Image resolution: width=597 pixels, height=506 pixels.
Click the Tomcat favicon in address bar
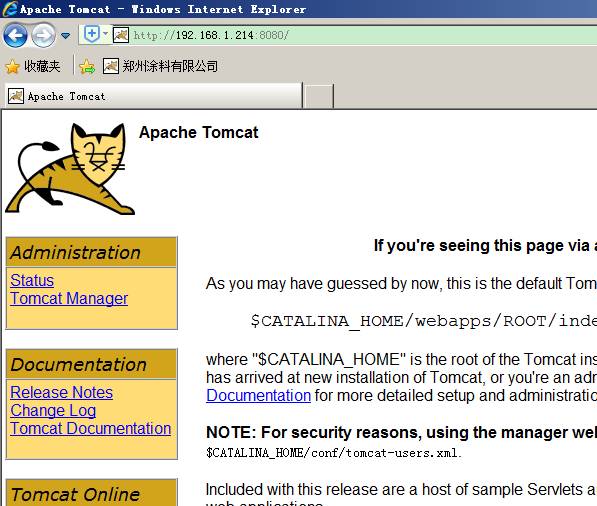pyautogui.click(x=121, y=35)
